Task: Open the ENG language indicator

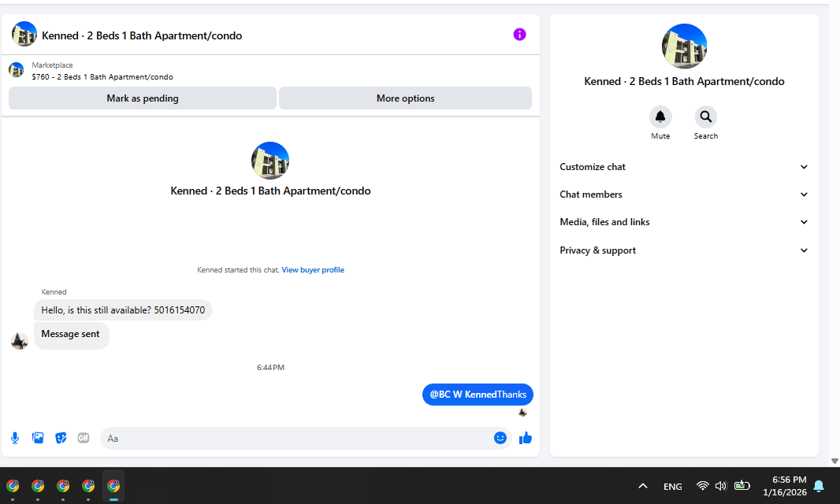Action: point(673,487)
